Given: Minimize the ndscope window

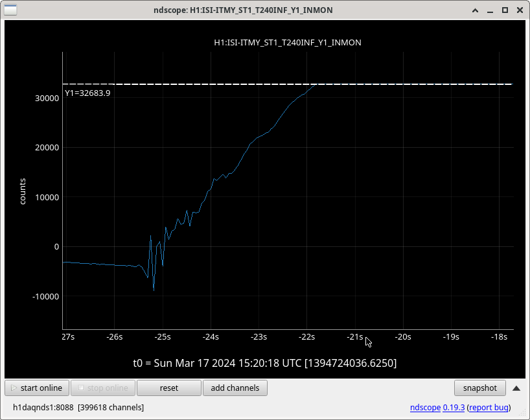Looking at the screenshot, I should tap(490, 10).
